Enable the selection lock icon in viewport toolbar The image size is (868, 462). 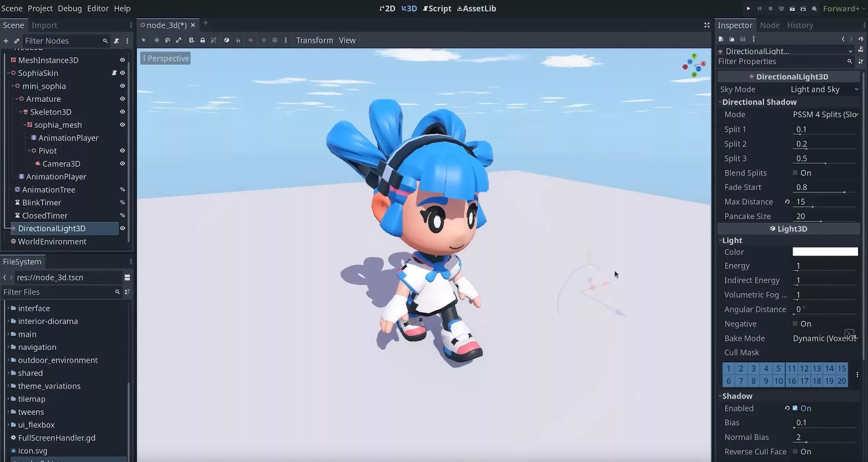coord(202,40)
